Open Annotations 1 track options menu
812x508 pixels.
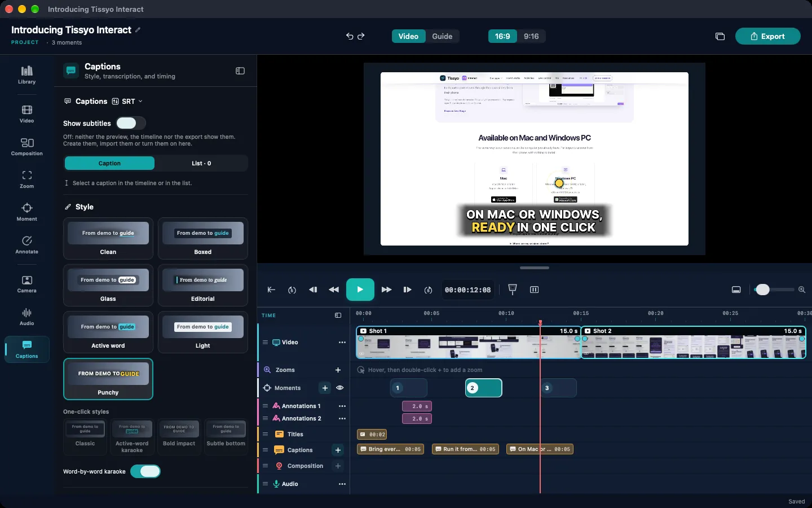coord(342,406)
